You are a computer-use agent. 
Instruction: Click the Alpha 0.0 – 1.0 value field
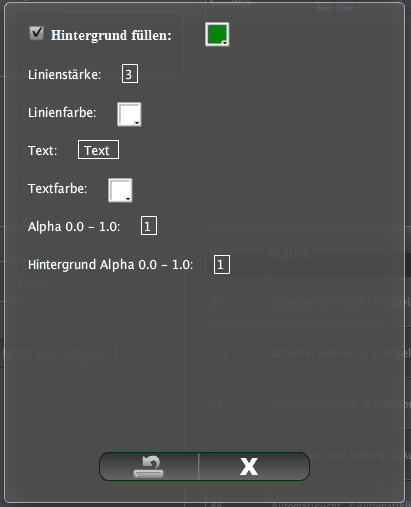[149, 226]
